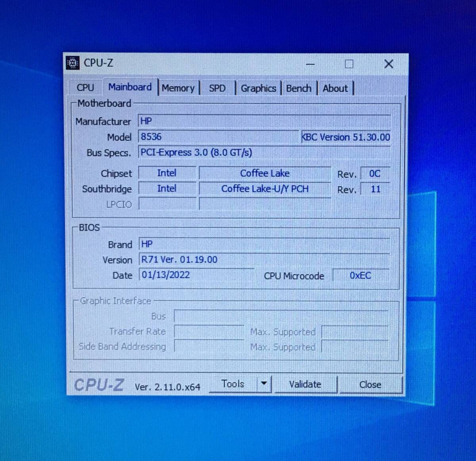Click the Coffee Lake-U/Y PCH field
Screen dimensions: 476x461
tap(265, 189)
